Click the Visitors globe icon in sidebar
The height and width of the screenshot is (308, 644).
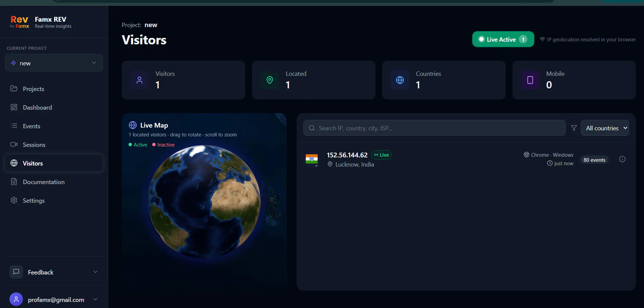(x=14, y=163)
